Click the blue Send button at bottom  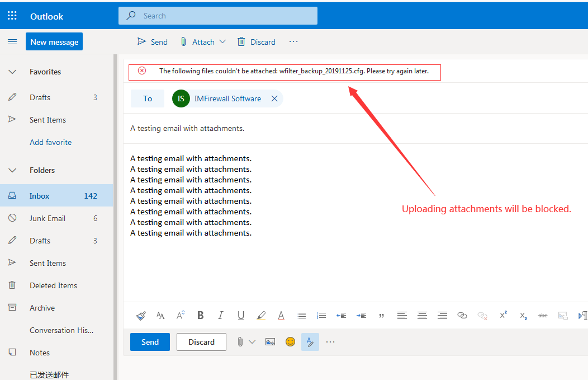[150, 342]
